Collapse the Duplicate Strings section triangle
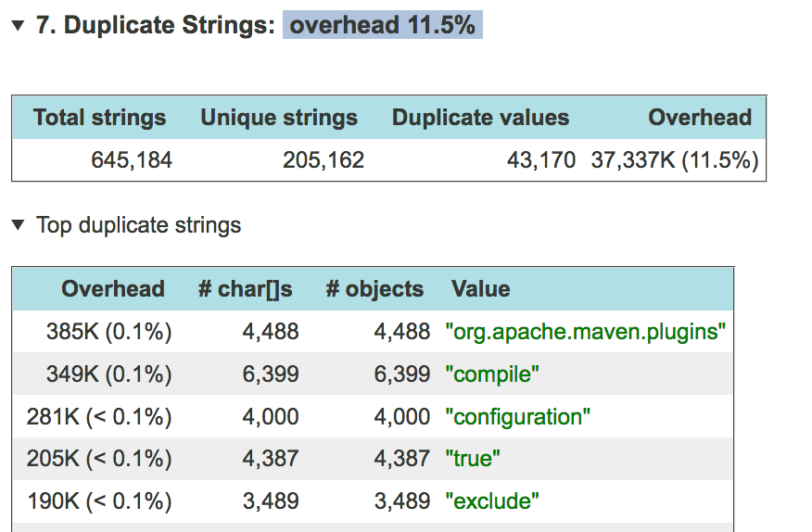The height and width of the screenshot is (532, 812). (x=18, y=26)
